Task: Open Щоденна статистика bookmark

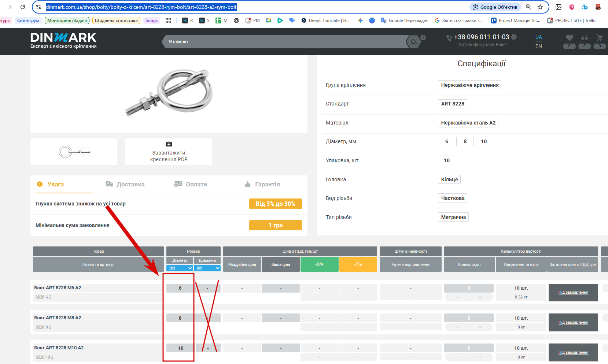Action: 116,21
